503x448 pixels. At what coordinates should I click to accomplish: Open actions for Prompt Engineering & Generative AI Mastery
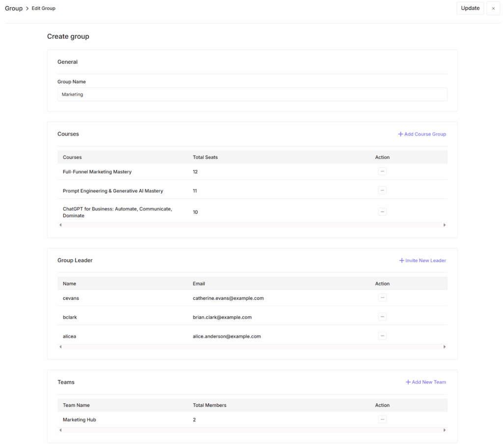(382, 190)
